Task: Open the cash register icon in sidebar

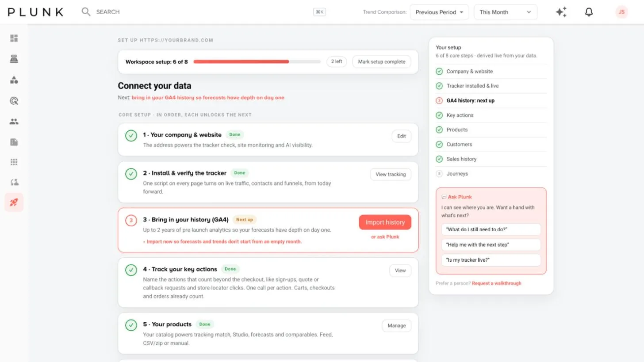Action: [14, 59]
